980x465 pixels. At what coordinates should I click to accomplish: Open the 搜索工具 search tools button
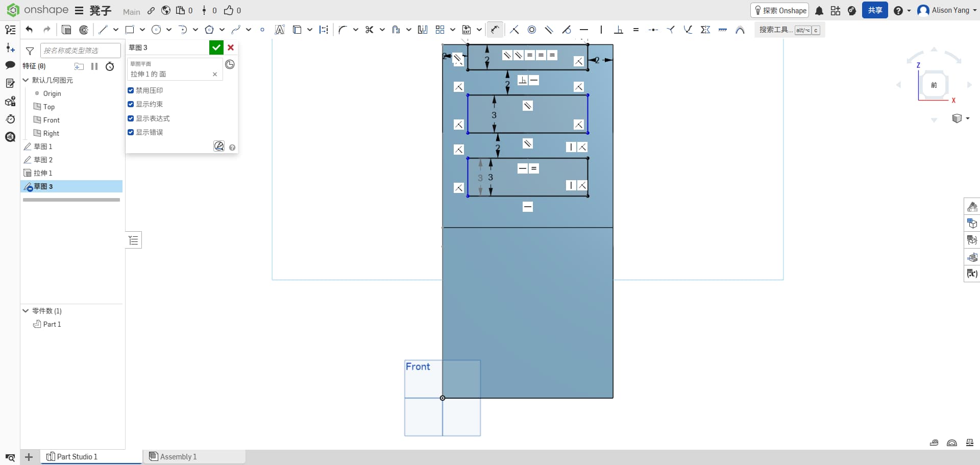tap(789, 30)
